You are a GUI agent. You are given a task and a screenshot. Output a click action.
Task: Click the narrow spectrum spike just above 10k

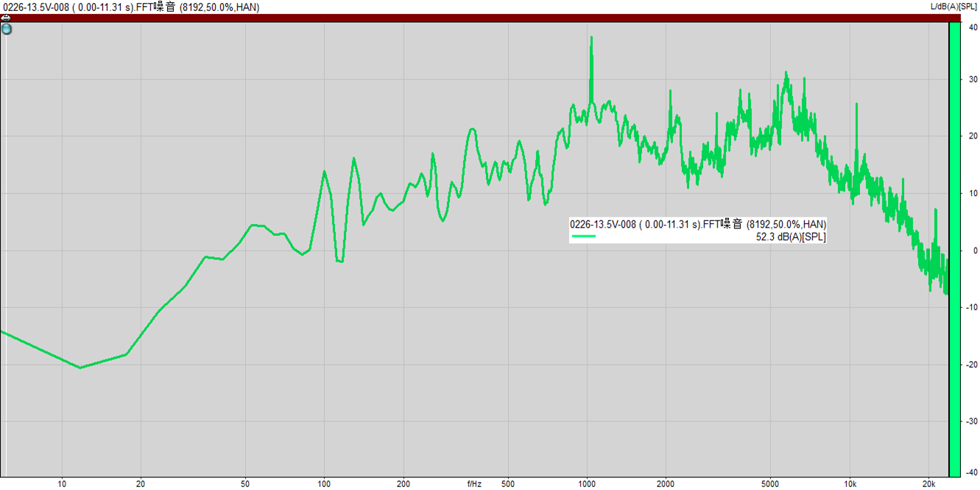(856, 105)
